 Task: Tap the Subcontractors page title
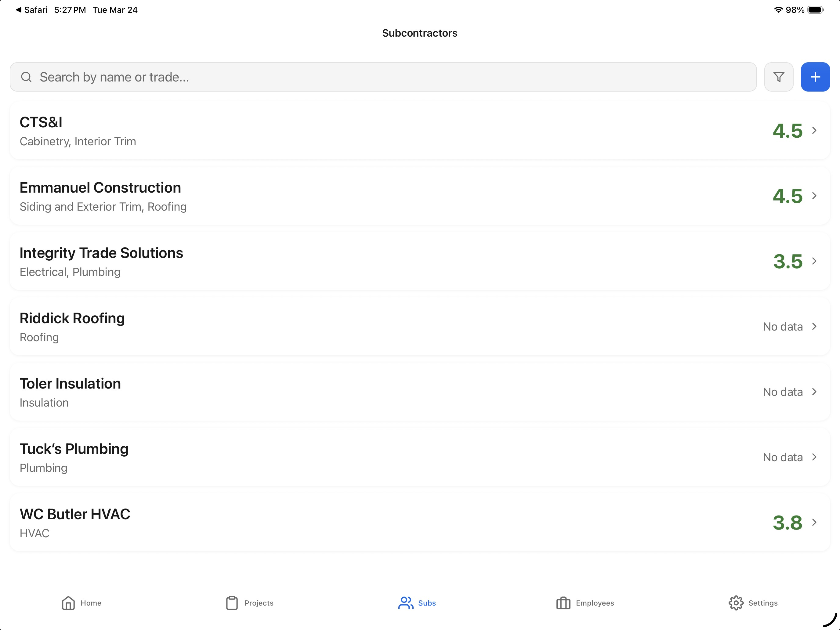pyautogui.click(x=420, y=33)
